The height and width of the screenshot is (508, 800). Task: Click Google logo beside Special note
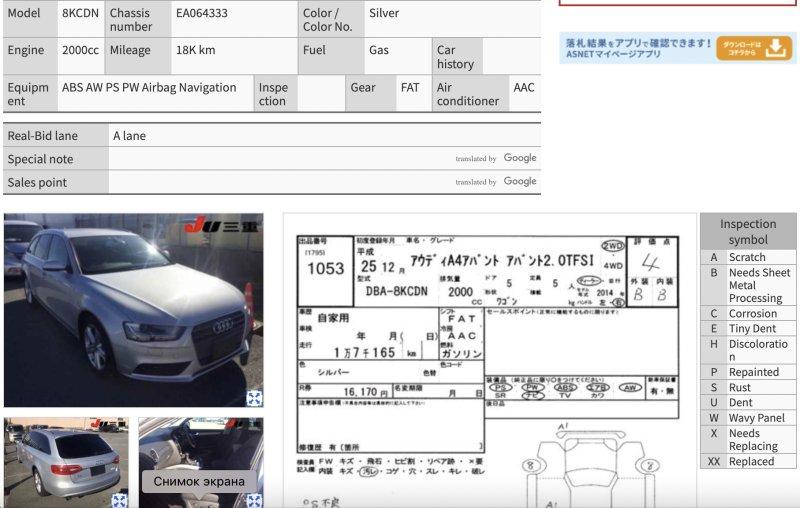coord(520,158)
